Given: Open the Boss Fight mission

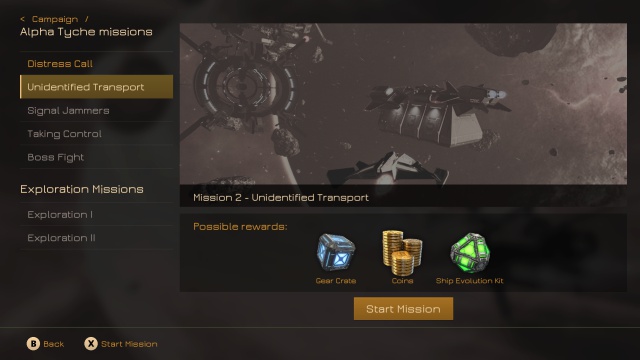Looking at the screenshot, I should pyautogui.click(x=96, y=157).
